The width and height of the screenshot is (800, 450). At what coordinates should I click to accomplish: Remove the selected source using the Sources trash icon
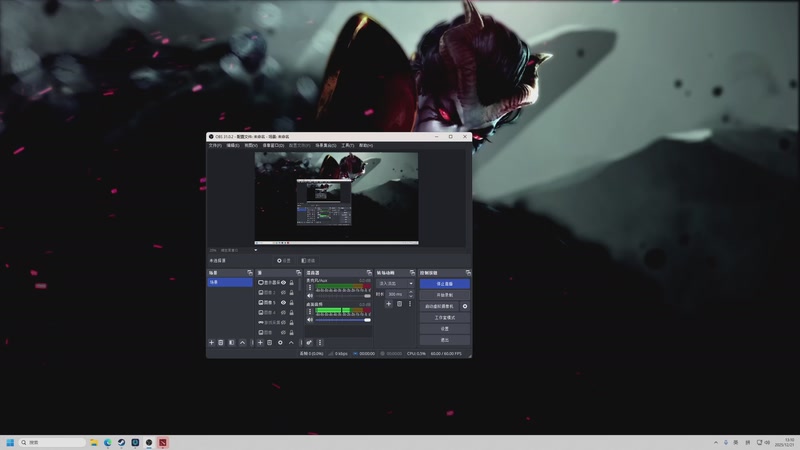coord(270,343)
